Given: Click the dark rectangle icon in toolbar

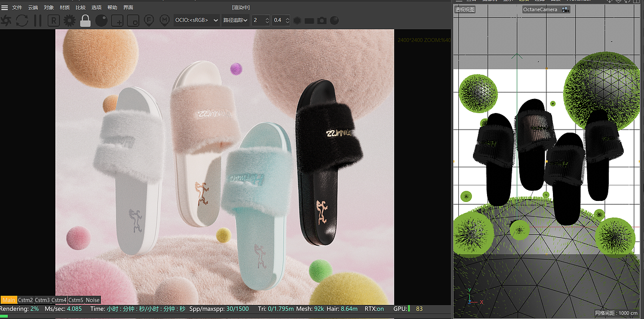Looking at the screenshot, I should 309,21.
